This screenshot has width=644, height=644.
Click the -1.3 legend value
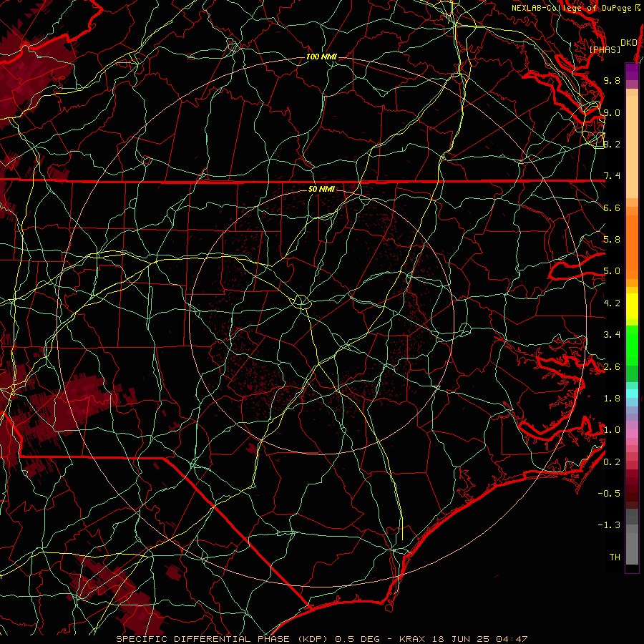(x=609, y=525)
